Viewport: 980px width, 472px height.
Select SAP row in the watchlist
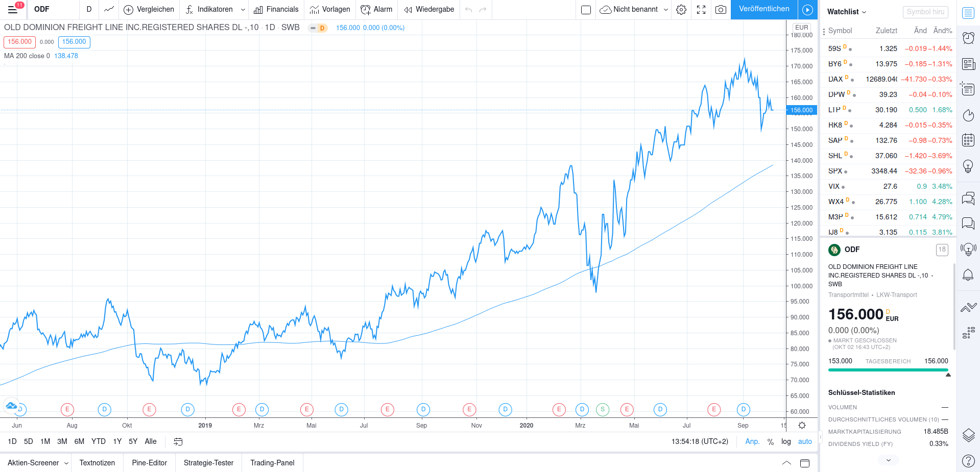point(889,140)
